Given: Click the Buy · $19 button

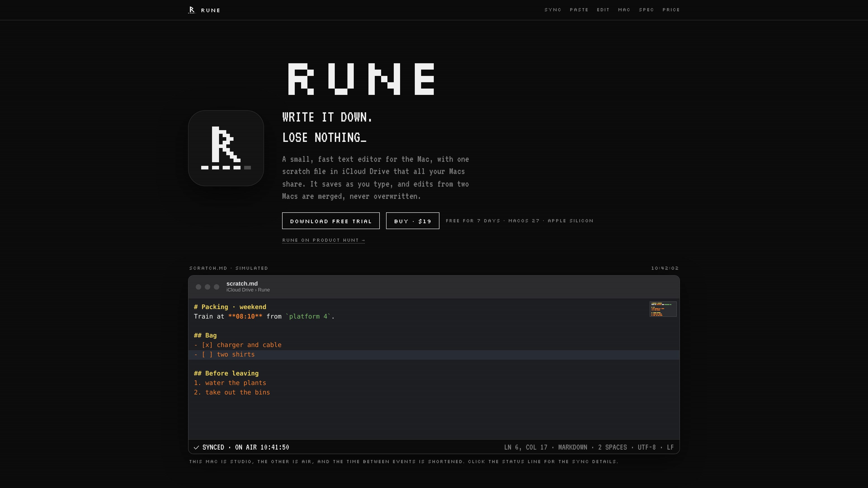Looking at the screenshot, I should click(413, 221).
